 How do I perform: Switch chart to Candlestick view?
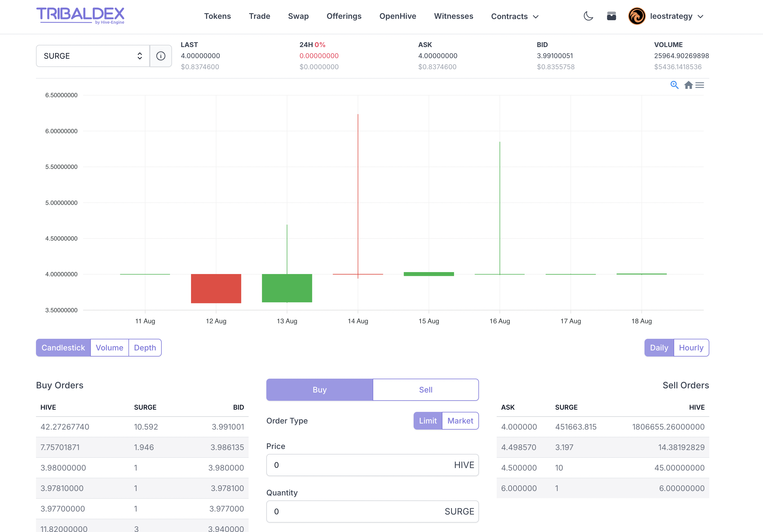pyautogui.click(x=63, y=348)
